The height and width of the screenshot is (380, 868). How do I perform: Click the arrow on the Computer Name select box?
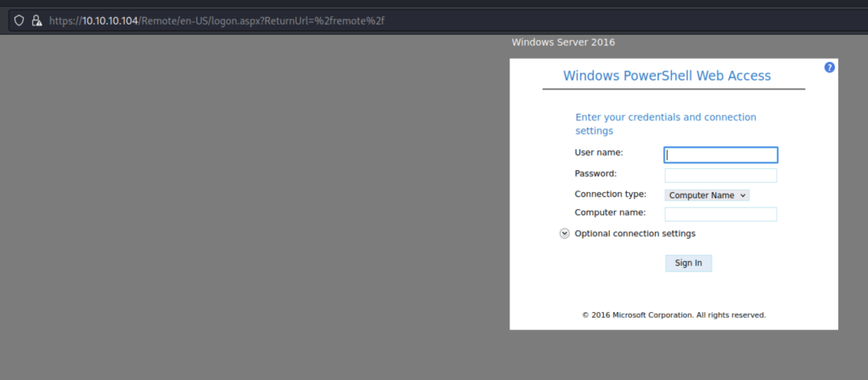coord(743,195)
